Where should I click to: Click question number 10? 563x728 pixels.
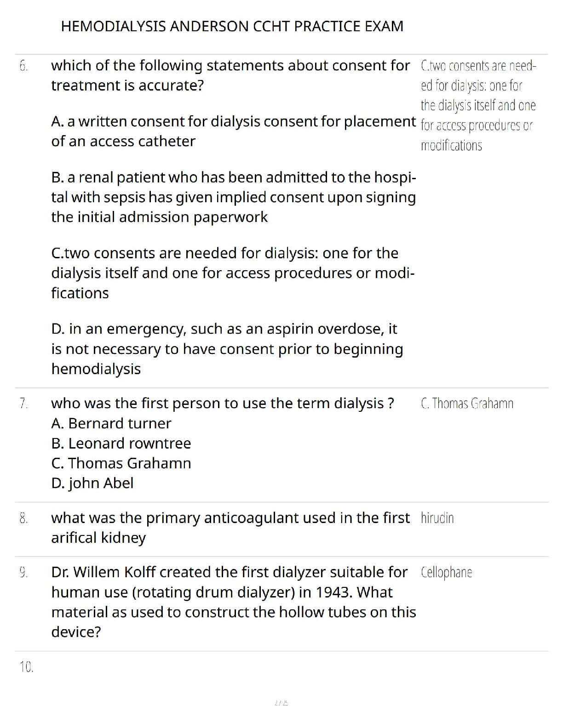pyautogui.click(x=27, y=667)
